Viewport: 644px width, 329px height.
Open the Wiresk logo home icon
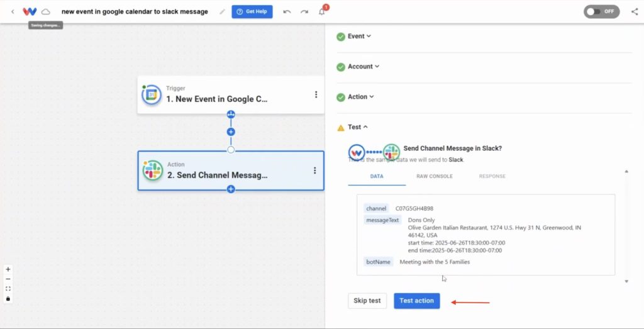(x=30, y=11)
